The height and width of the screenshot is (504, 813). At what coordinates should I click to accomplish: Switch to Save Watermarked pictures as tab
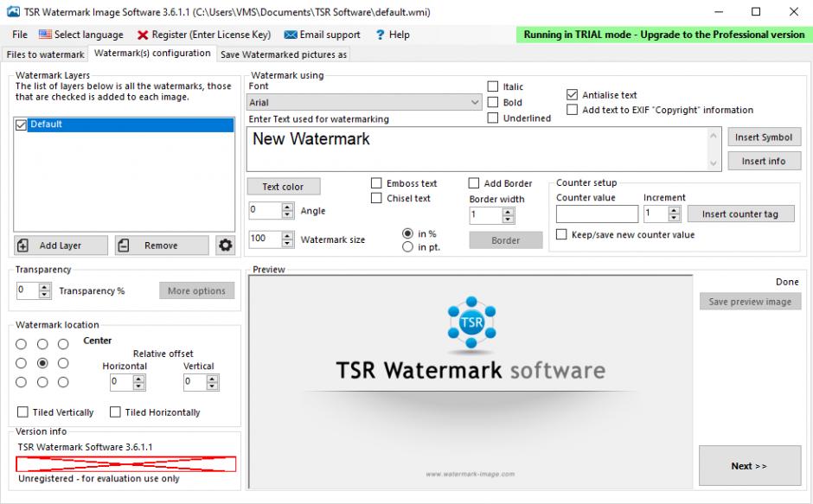(x=284, y=54)
